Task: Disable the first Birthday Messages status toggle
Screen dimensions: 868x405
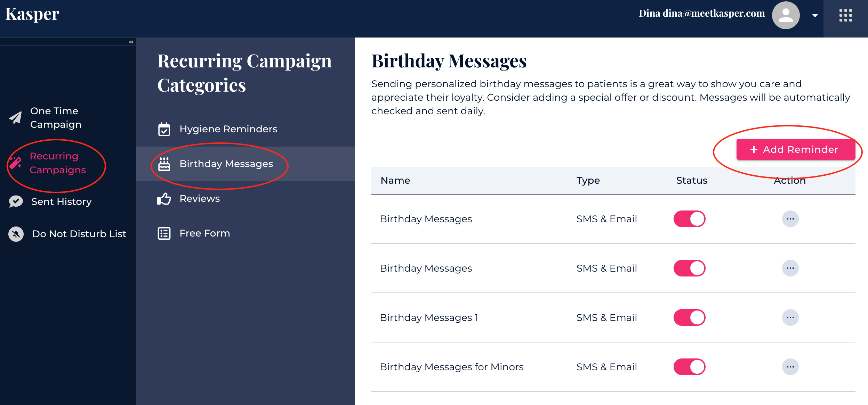Action: [689, 219]
